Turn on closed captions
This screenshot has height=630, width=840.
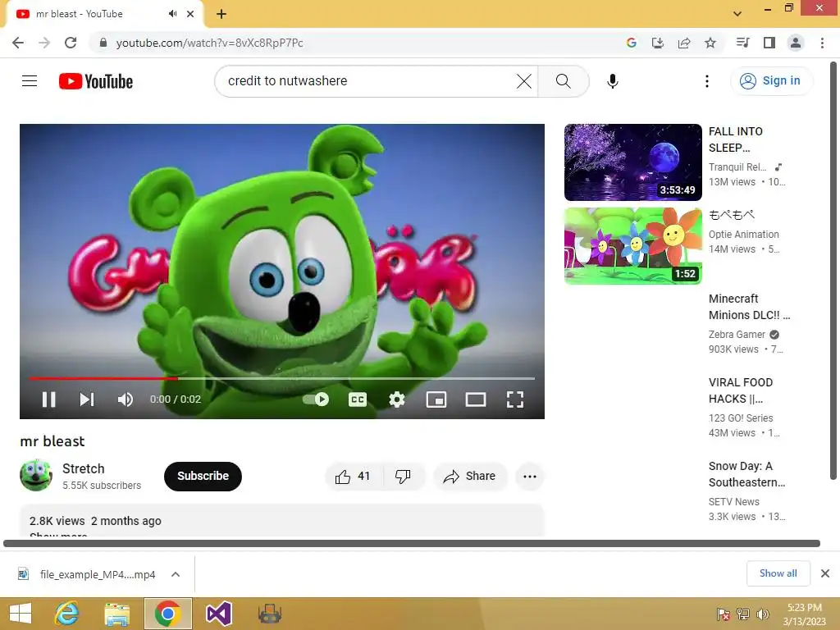pyautogui.click(x=358, y=399)
